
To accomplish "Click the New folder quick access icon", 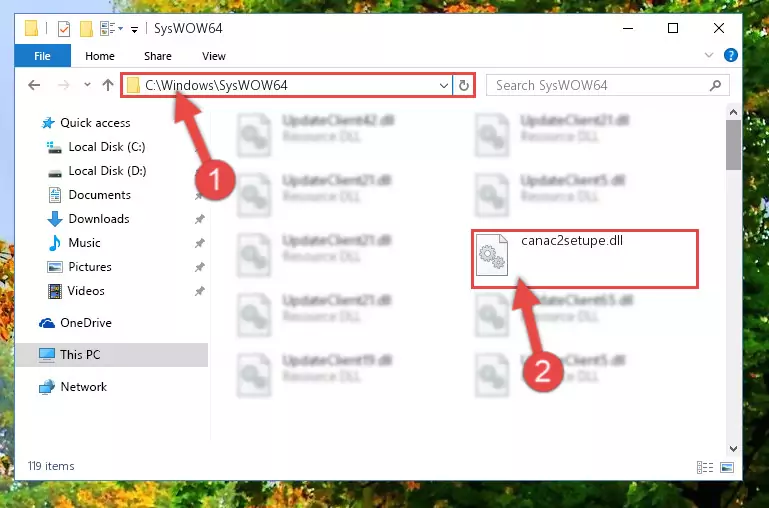I will tap(86, 29).
